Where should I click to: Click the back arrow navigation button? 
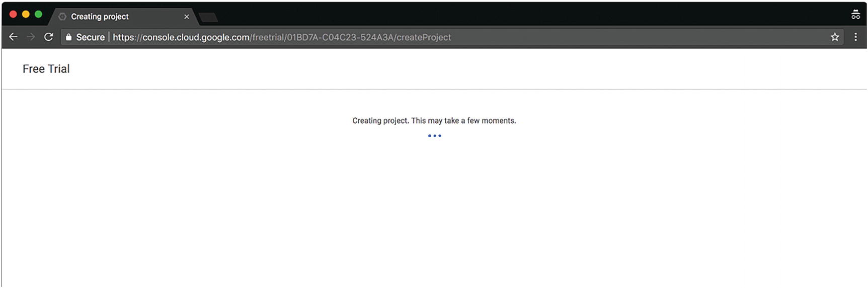point(13,37)
